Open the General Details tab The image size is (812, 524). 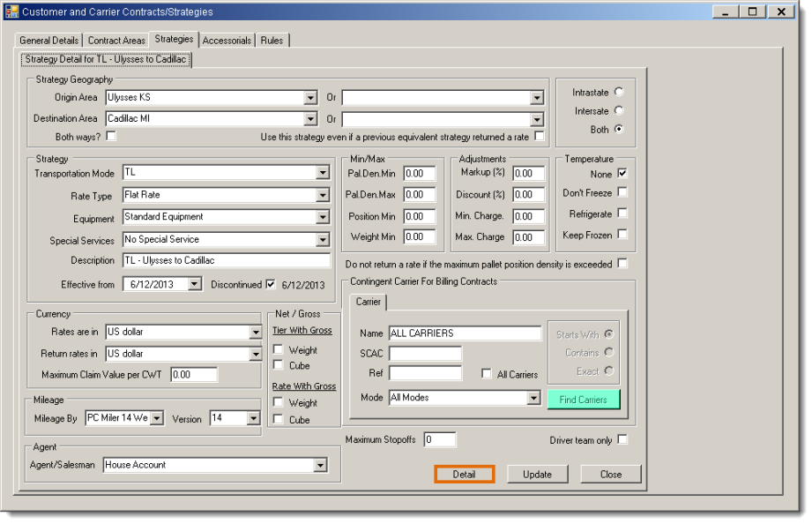tap(48, 41)
